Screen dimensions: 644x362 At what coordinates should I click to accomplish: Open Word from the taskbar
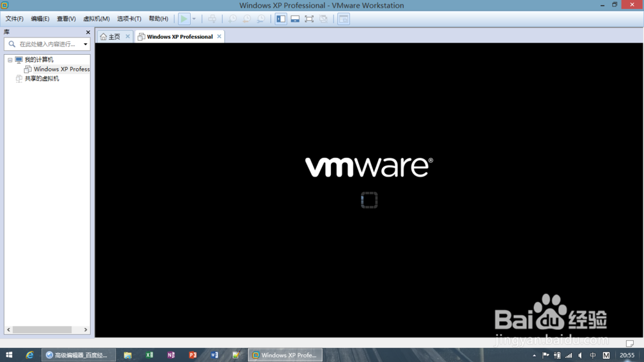click(214, 355)
